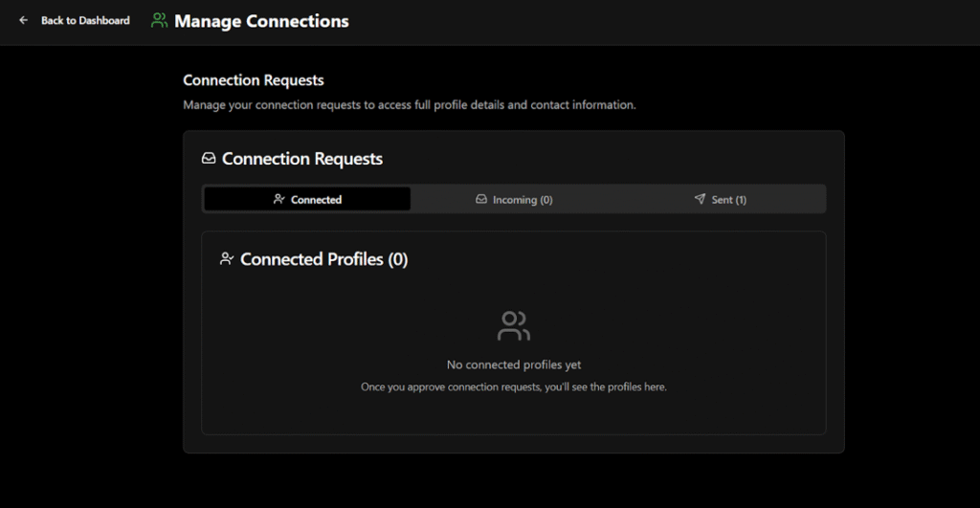Click the top Connection Requests section heading

pyautogui.click(x=254, y=80)
